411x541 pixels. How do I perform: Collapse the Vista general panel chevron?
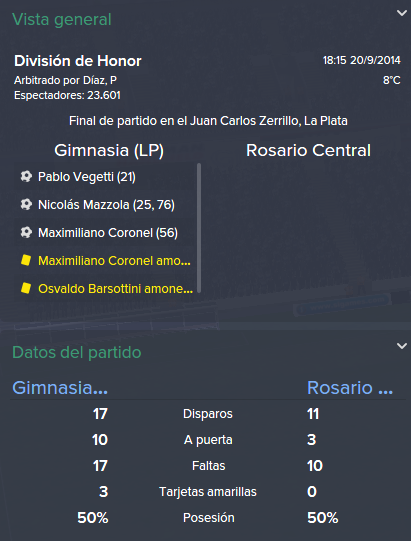point(402,13)
